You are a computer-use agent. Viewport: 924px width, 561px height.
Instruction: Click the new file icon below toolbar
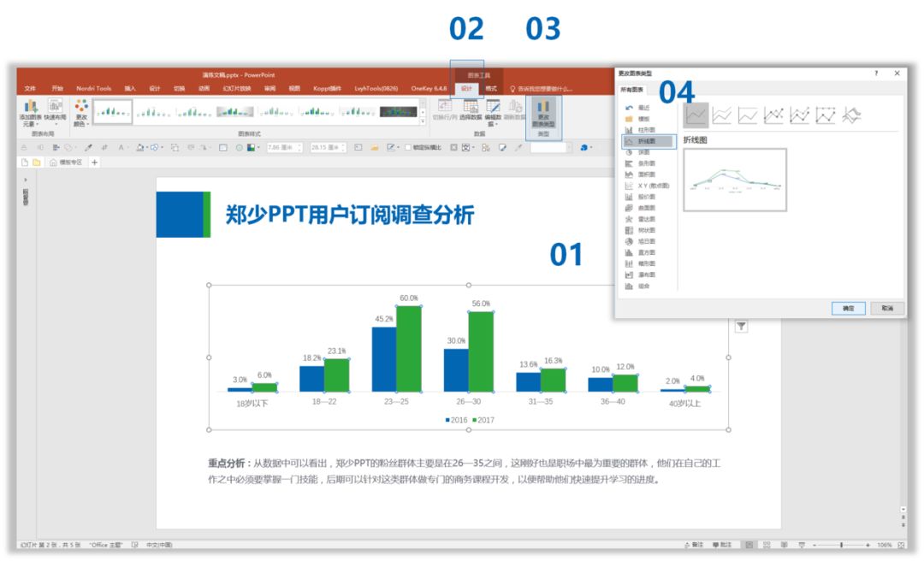point(25,162)
